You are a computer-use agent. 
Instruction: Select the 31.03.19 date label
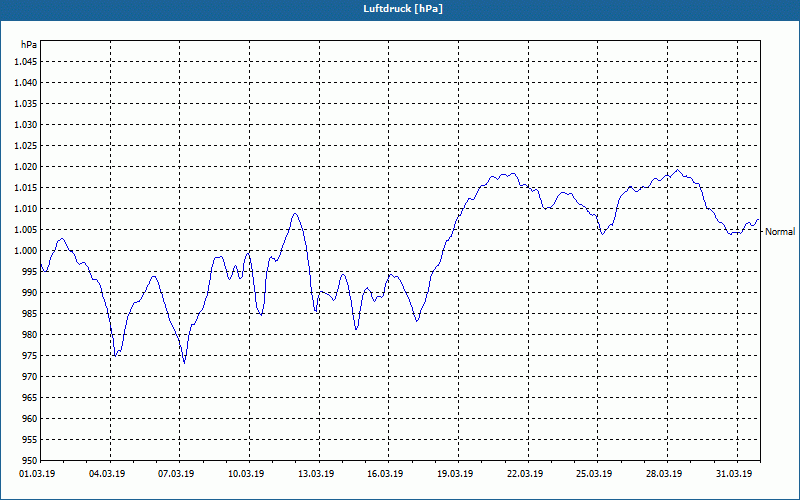click(x=734, y=474)
